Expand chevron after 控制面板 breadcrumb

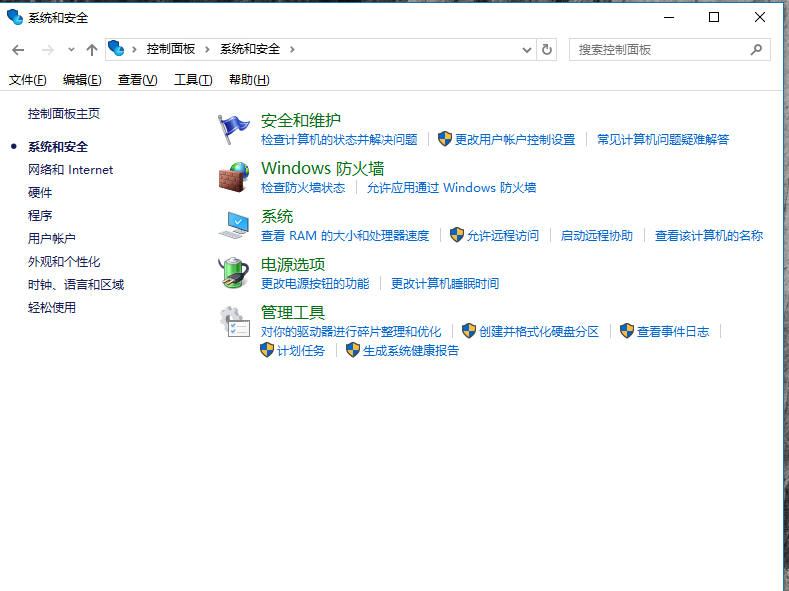[x=207, y=49]
